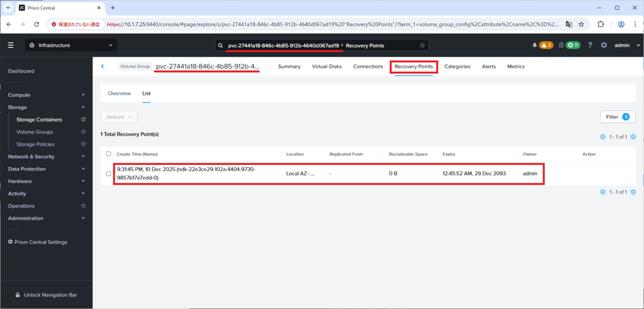
Task: Open the alerts bell notifications
Action: (535, 45)
